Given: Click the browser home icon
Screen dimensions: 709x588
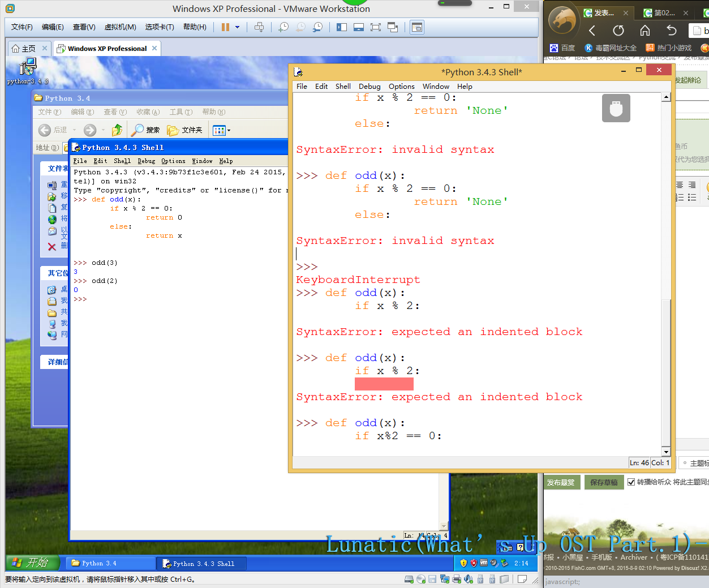Looking at the screenshot, I should 644,31.
